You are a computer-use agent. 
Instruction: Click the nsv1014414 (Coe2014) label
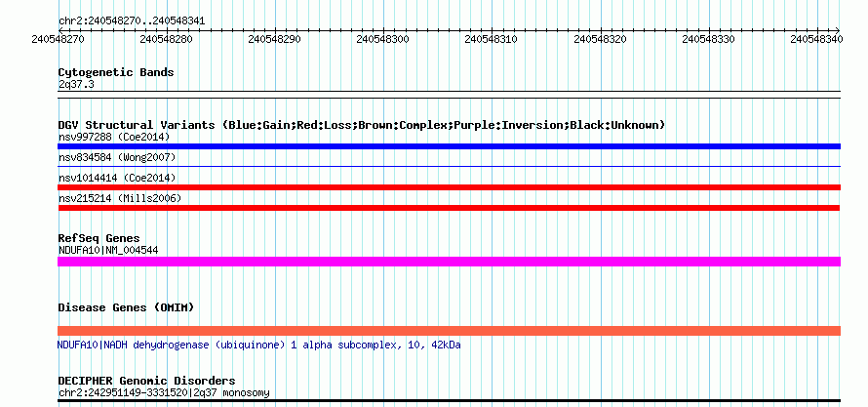(x=117, y=178)
